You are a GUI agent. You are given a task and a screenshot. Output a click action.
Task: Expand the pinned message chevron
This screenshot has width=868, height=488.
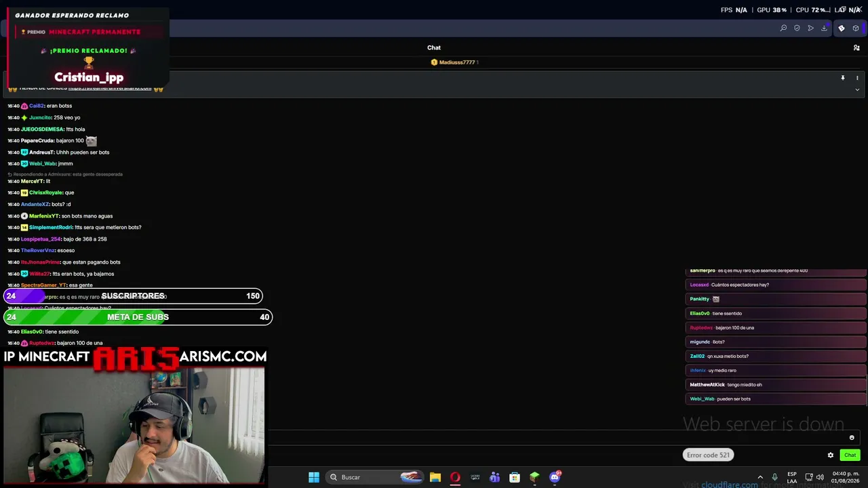857,89
